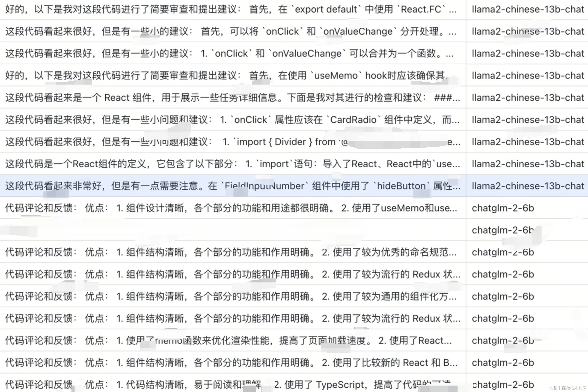588x392 pixels.
Task: Click the 稀土掘金技术社区 watermark
Action: point(568,388)
